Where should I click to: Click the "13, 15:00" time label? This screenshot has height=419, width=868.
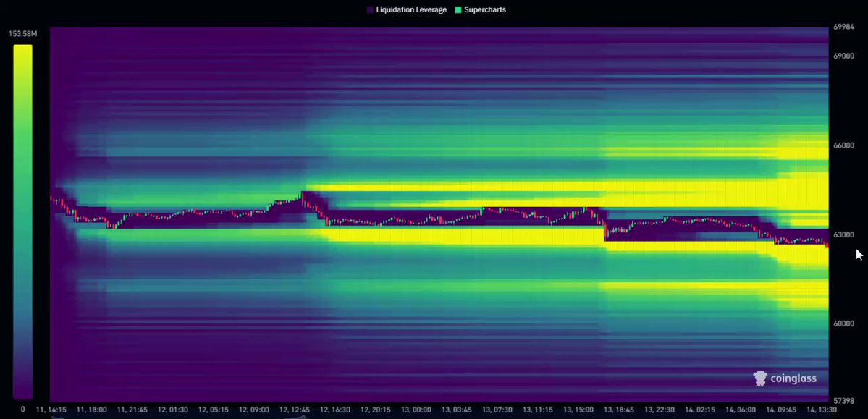pos(578,410)
